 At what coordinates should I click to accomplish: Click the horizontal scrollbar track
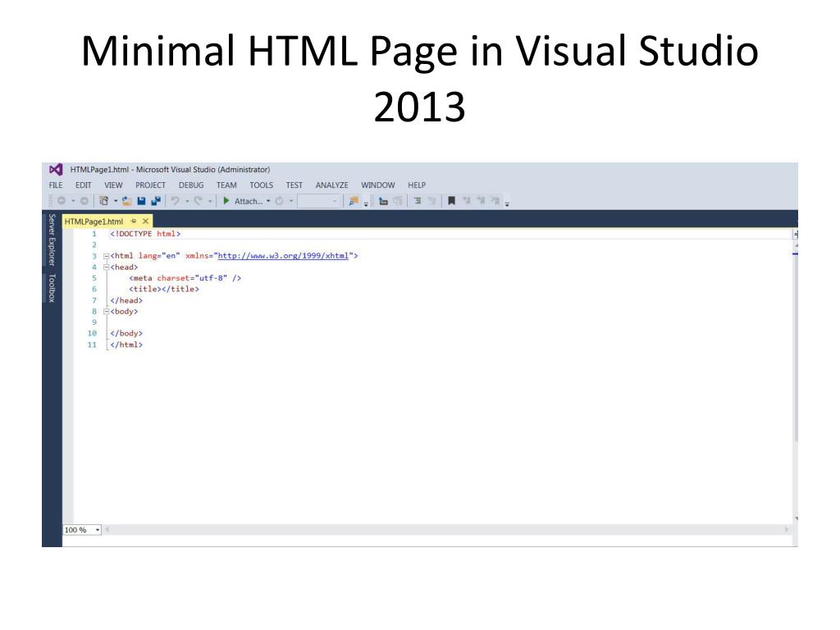[446, 530]
